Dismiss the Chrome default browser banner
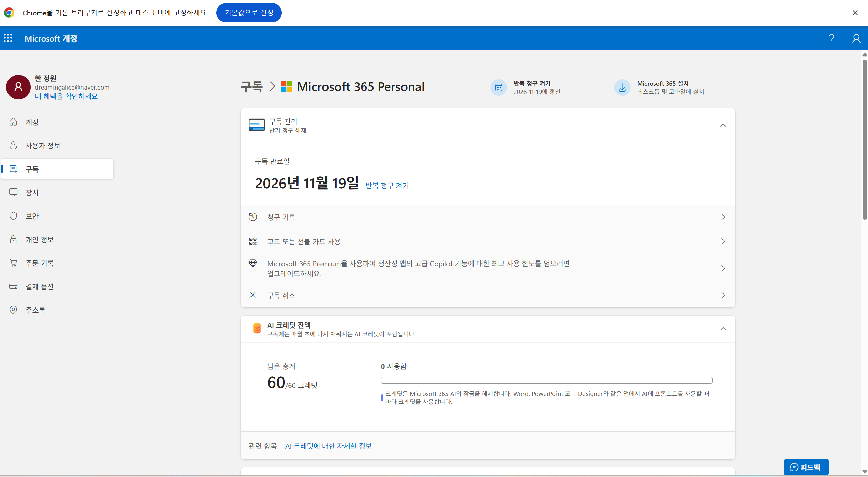Viewport: 868px width, 477px height. point(855,13)
